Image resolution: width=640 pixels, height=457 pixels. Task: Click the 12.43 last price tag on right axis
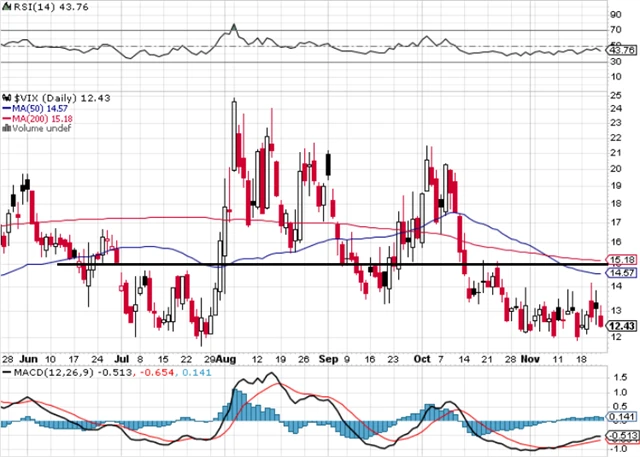(x=622, y=325)
